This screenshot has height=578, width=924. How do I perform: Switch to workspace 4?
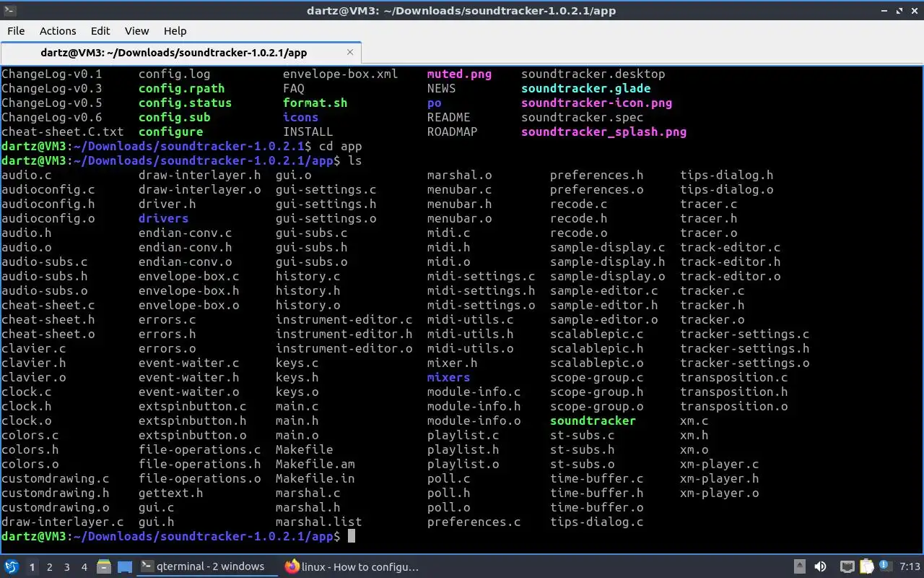pos(84,567)
